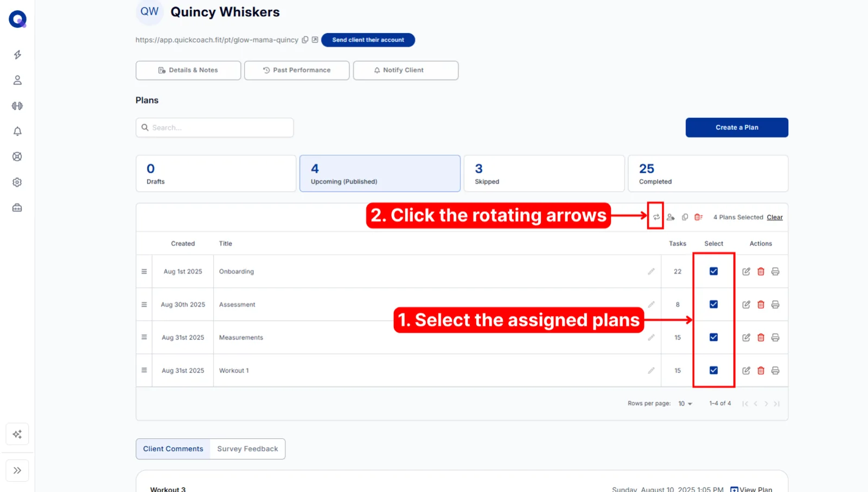Print the Assessment plan
The width and height of the screenshot is (868, 492).
tap(775, 305)
